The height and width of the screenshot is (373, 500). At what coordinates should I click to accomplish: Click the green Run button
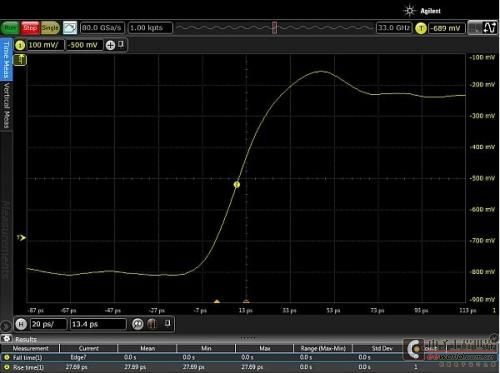[x=10, y=28]
